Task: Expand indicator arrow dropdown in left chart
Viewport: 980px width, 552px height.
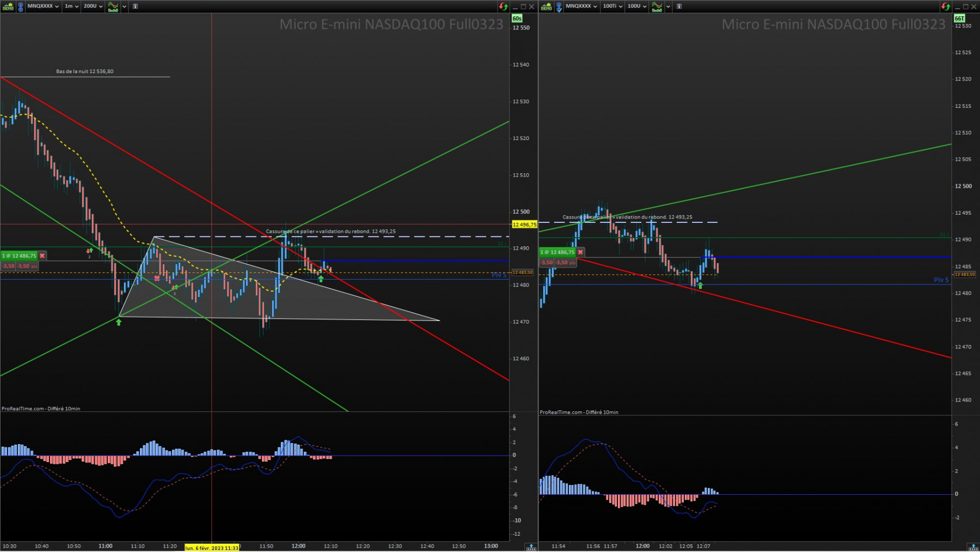Action: pos(125,7)
